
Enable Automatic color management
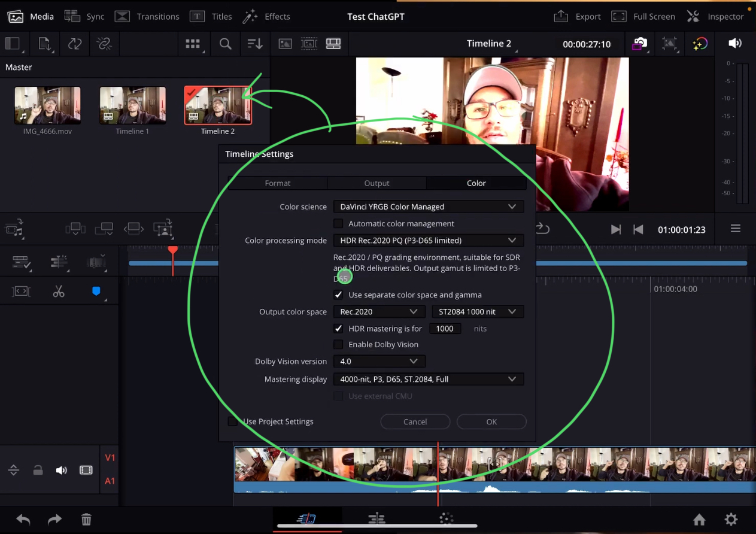[x=338, y=223]
